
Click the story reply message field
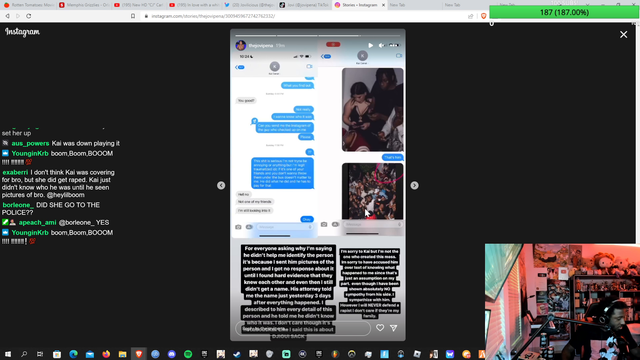(303, 328)
